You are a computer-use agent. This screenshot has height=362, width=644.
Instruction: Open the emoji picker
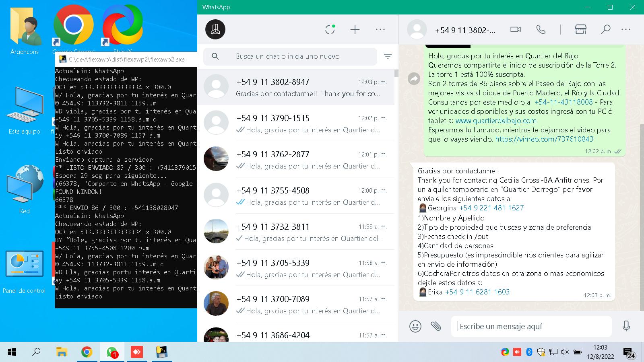415,326
